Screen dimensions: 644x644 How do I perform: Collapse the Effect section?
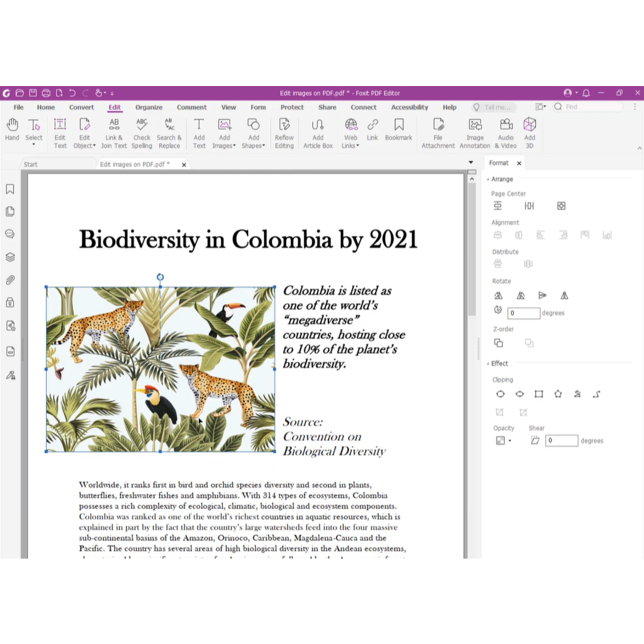coord(488,364)
